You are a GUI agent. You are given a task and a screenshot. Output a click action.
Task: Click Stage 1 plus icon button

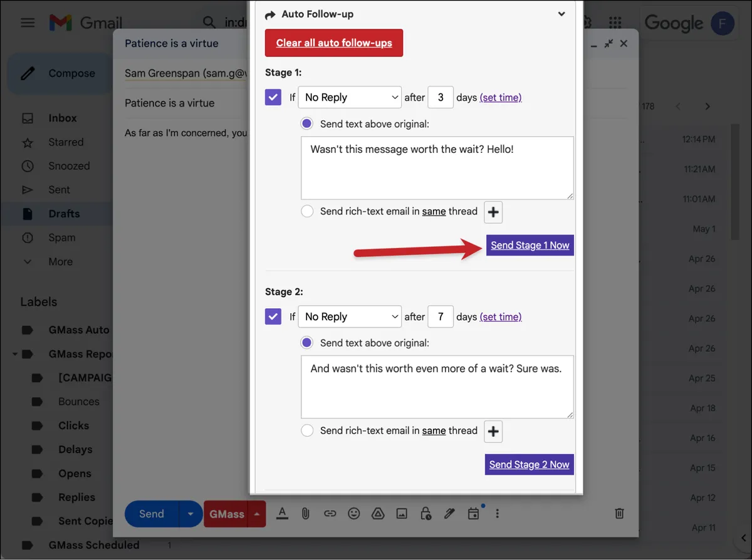(x=493, y=212)
